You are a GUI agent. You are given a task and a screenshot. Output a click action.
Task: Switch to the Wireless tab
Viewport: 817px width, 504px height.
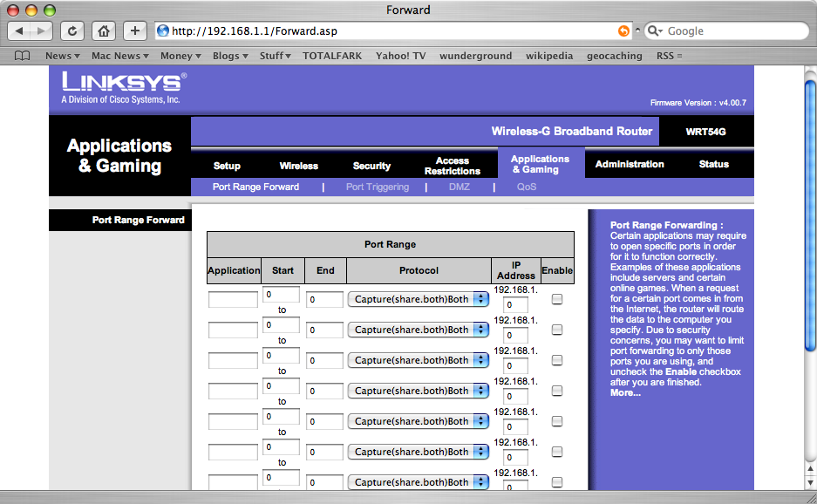click(x=298, y=166)
